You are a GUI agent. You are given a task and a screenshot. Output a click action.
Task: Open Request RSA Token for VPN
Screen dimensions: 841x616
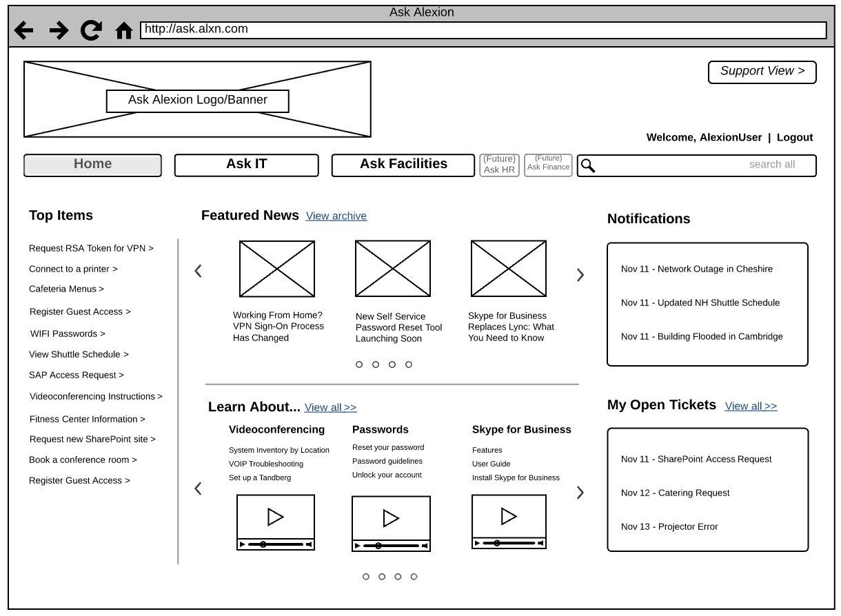[91, 248]
